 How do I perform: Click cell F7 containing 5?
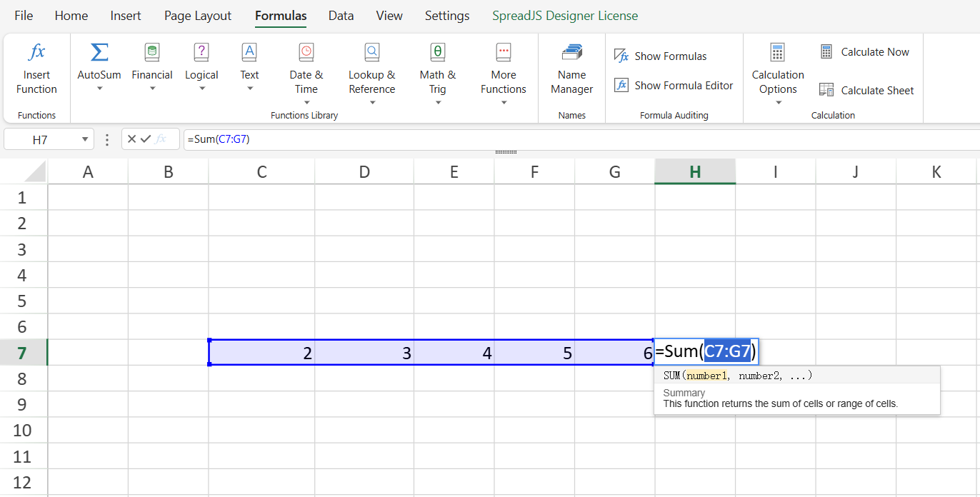click(534, 353)
